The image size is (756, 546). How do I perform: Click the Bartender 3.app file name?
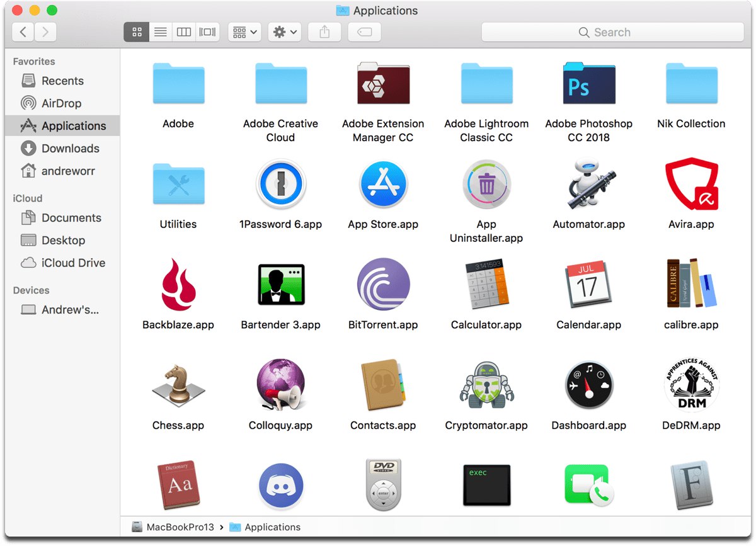point(280,325)
